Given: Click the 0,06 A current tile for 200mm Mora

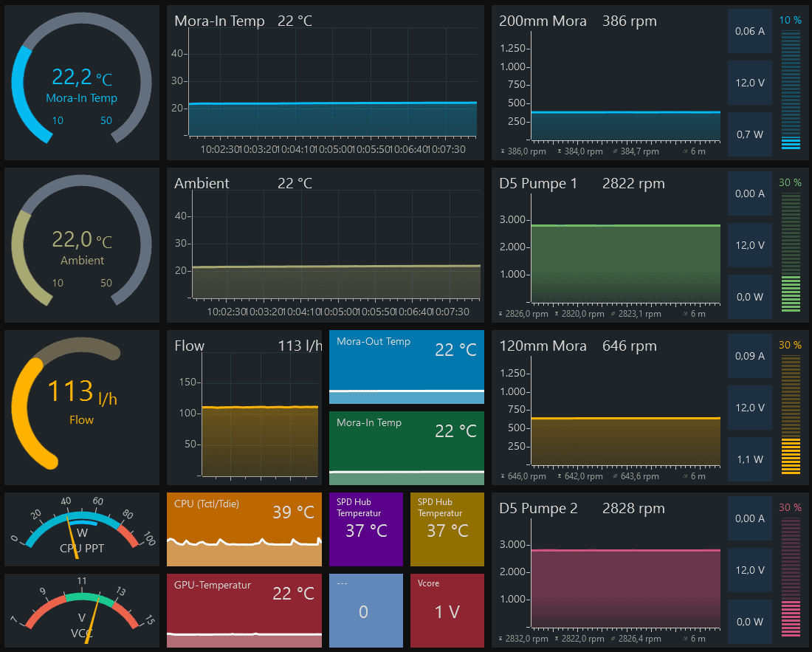Looking at the screenshot, I should click(x=750, y=31).
